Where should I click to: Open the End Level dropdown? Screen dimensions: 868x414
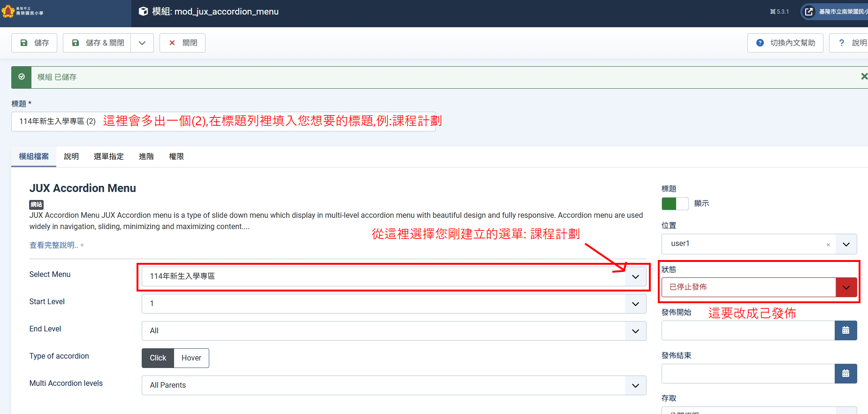tap(393, 331)
